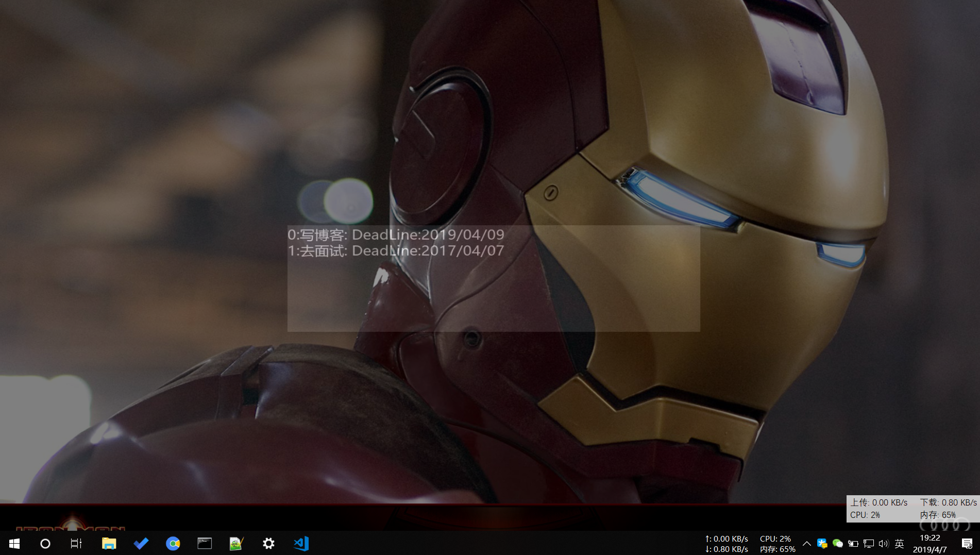
Task: Open the Windows Start menu
Action: pos(14,543)
